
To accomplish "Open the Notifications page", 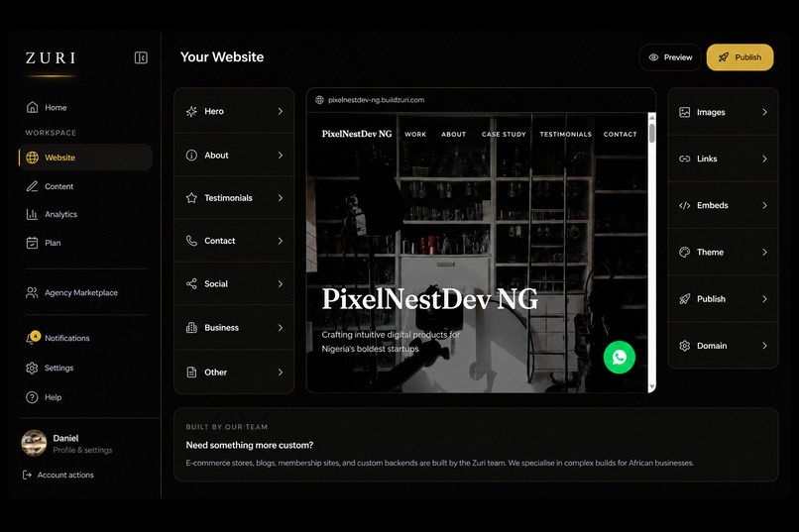I will 85,338.
